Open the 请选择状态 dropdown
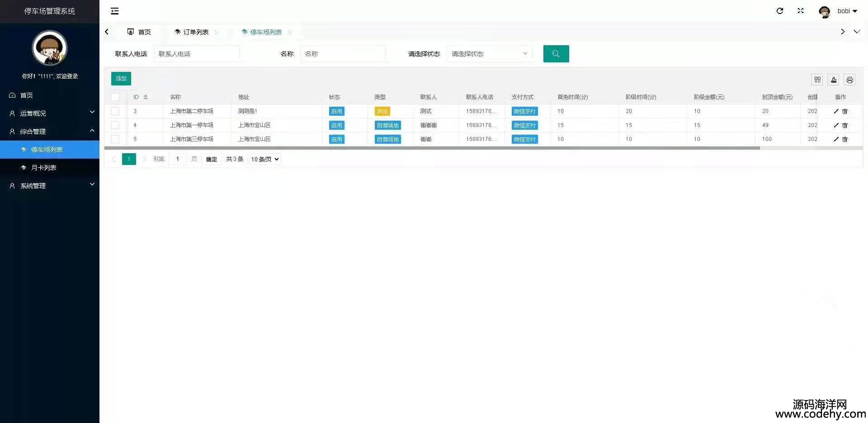This screenshot has height=423, width=868. pos(490,54)
